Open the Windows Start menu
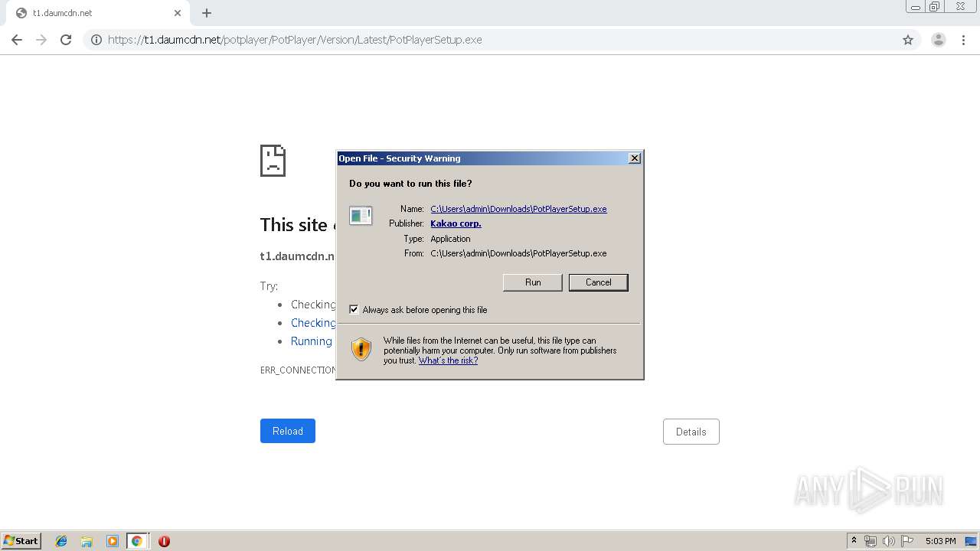980x551 pixels. 21,540
